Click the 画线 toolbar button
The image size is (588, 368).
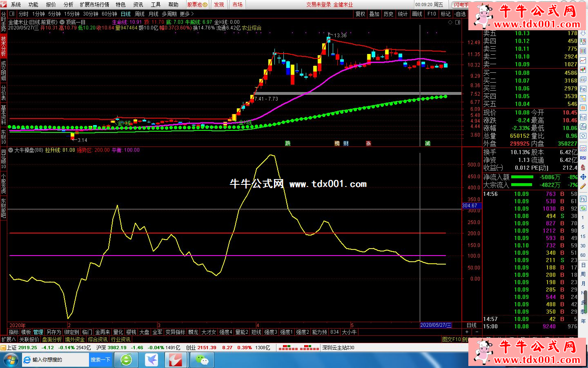click(x=417, y=14)
